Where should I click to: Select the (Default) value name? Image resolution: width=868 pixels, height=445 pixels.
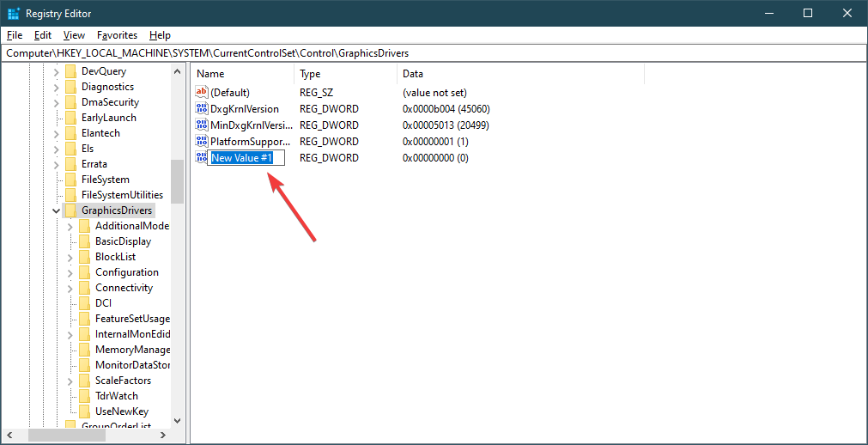[230, 93]
